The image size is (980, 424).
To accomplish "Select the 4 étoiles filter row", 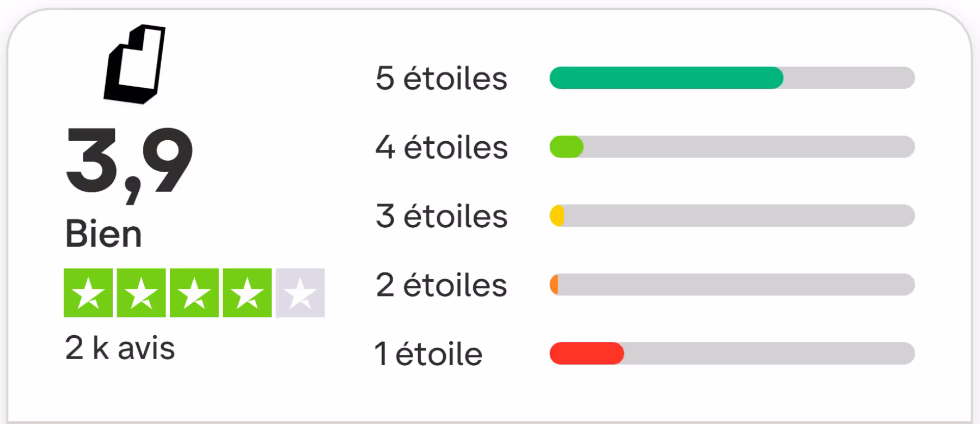I will [441, 147].
